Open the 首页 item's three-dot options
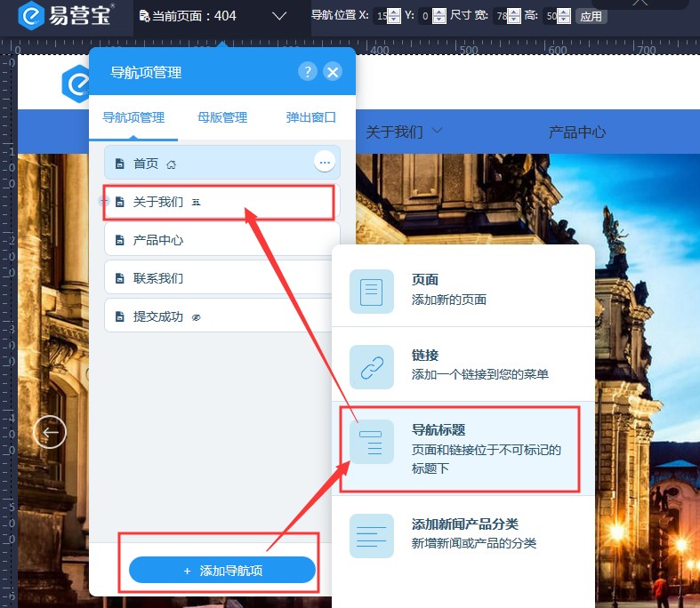This screenshot has height=608, width=700. coord(324,162)
